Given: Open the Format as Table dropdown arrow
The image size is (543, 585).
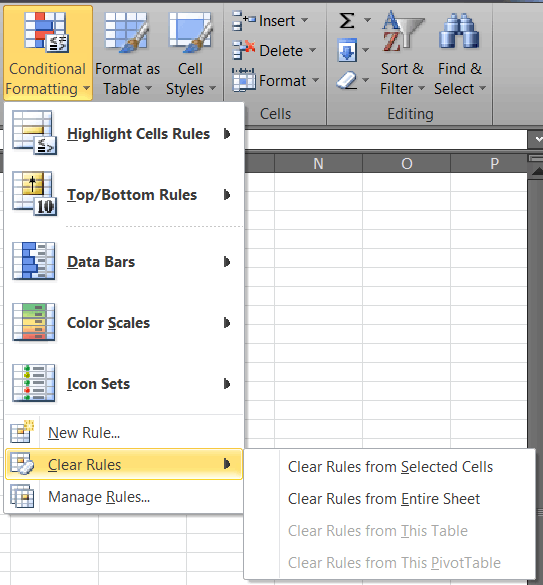Looking at the screenshot, I should click(149, 88).
